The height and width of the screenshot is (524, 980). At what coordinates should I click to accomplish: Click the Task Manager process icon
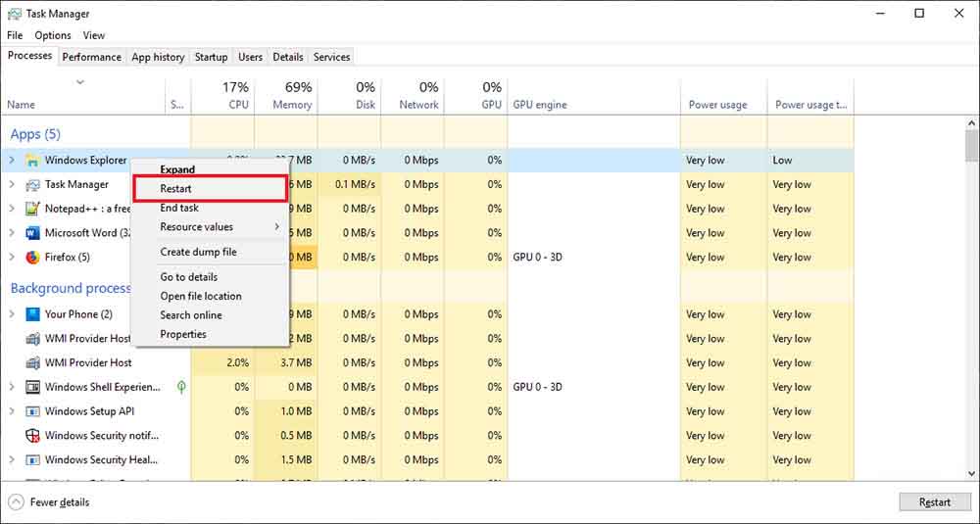tap(32, 185)
